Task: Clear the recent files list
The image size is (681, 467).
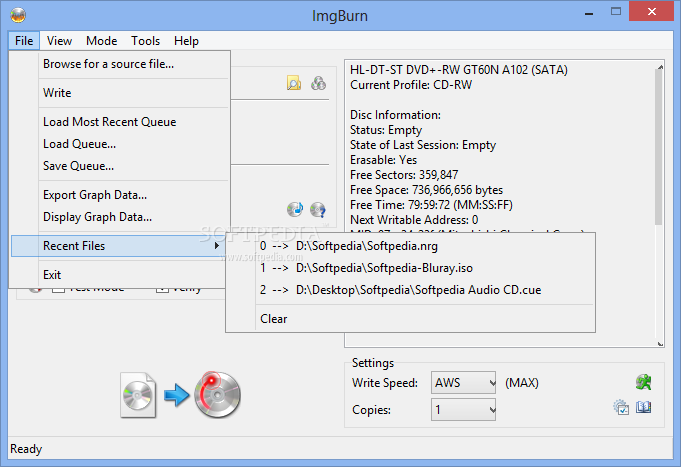Action: 410,319
